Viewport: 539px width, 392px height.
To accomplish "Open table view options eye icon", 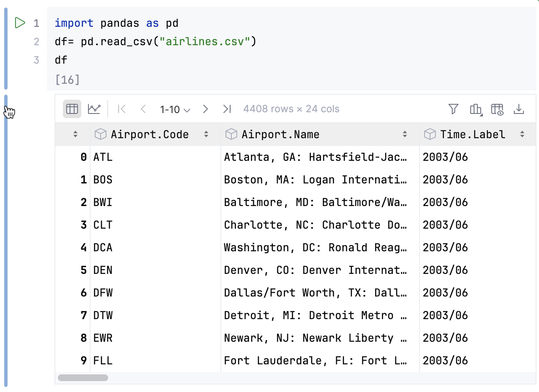I will coord(497,109).
